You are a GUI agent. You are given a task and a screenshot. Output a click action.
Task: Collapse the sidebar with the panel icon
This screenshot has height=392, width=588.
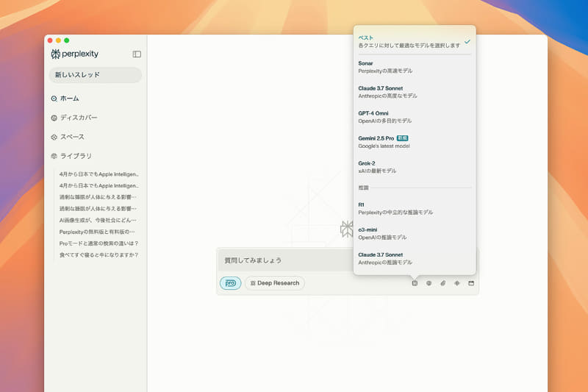tap(137, 54)
